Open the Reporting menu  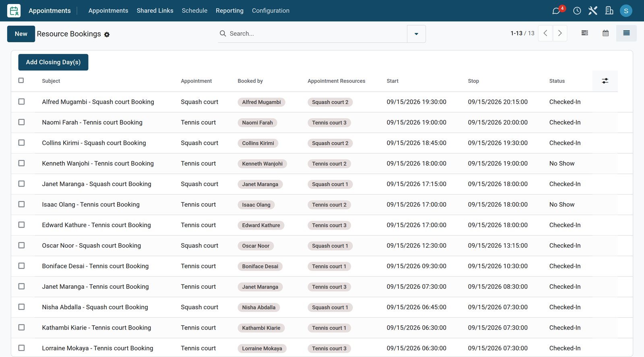pos(229,11)
